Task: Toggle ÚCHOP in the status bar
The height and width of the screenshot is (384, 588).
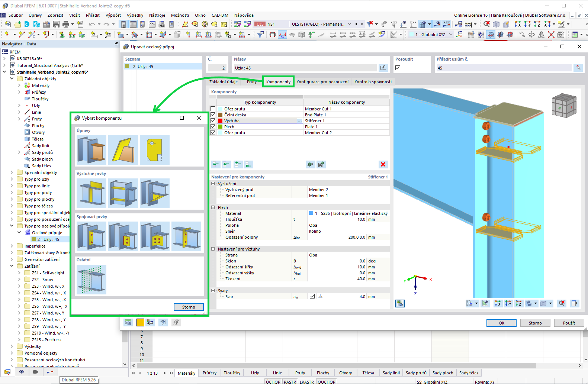Action: (x=273, y=381)
